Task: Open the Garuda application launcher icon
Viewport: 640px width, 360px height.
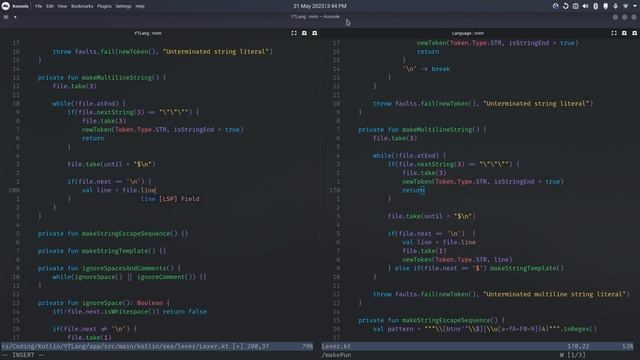Action: click(5, 6)
